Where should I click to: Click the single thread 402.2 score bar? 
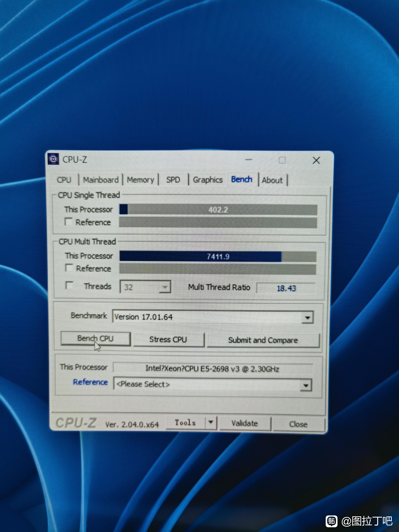tap(218, 210)
